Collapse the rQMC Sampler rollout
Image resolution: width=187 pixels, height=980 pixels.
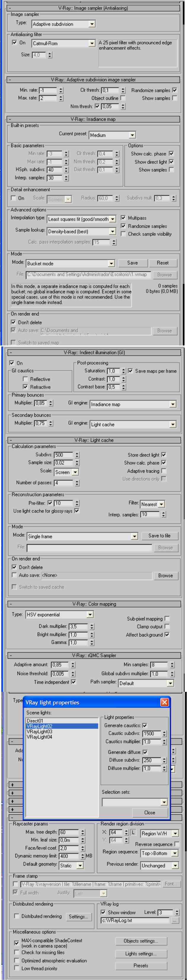click(10, 655)
